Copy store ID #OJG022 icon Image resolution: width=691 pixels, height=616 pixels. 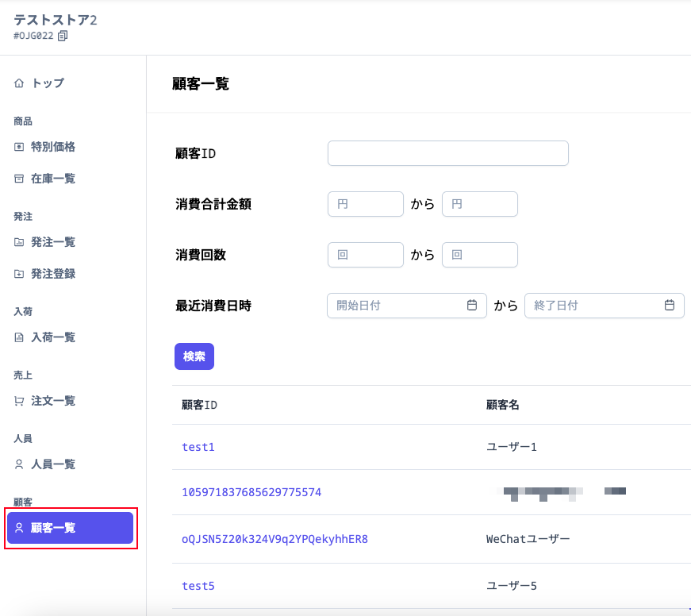coord(63,36)
